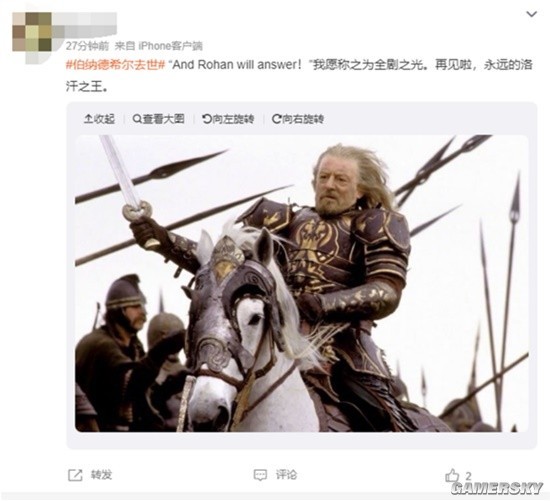550x501 pixels.
Task: Click the repost share icon
Action: pyautogui.click(x=75, y=475)
